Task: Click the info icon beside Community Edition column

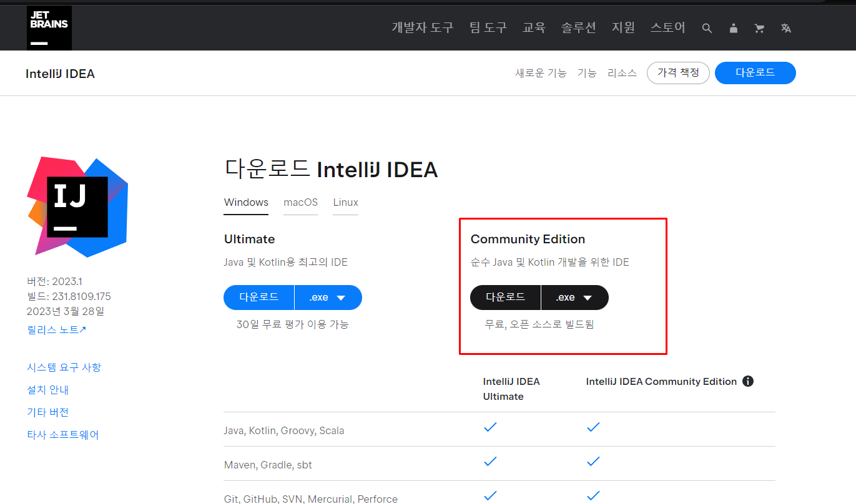Action: pyautogui.click(x=748, y=381)
